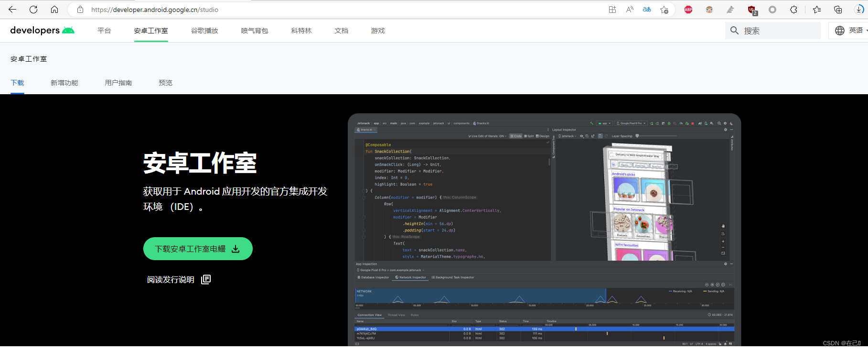Start Read Aloud from address bar
This screenshot has width=868, height=351.
[x=630, y=10]
